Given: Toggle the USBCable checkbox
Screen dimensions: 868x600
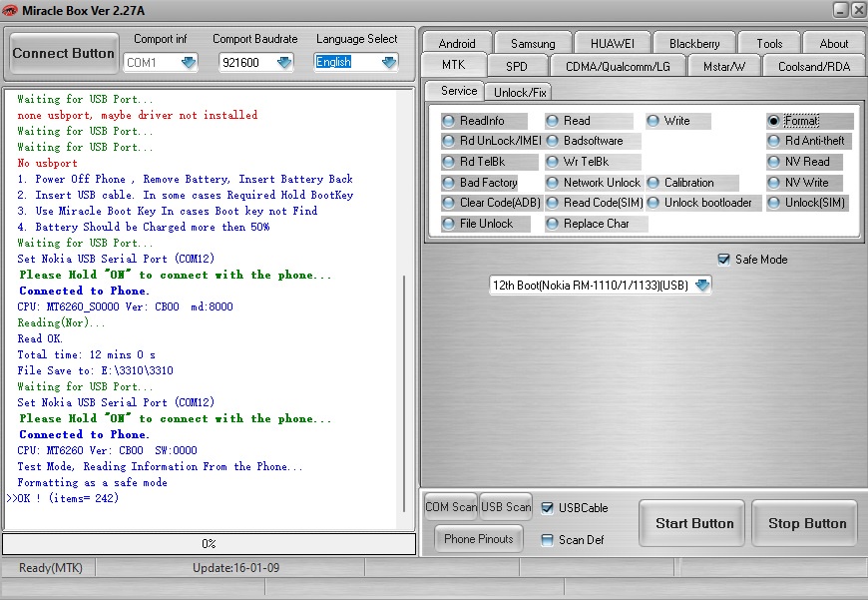Looking at the screenshot, I should click(547, 508).
